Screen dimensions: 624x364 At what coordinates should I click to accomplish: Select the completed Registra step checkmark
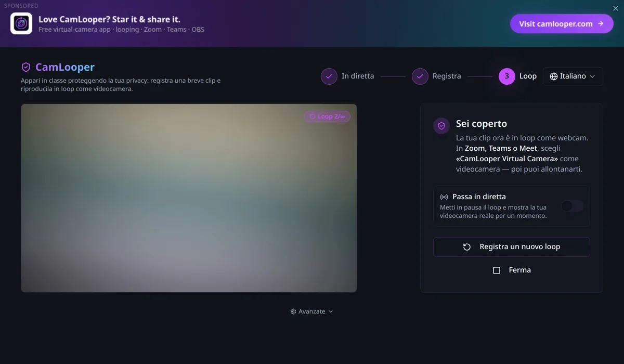pos(420,76)
